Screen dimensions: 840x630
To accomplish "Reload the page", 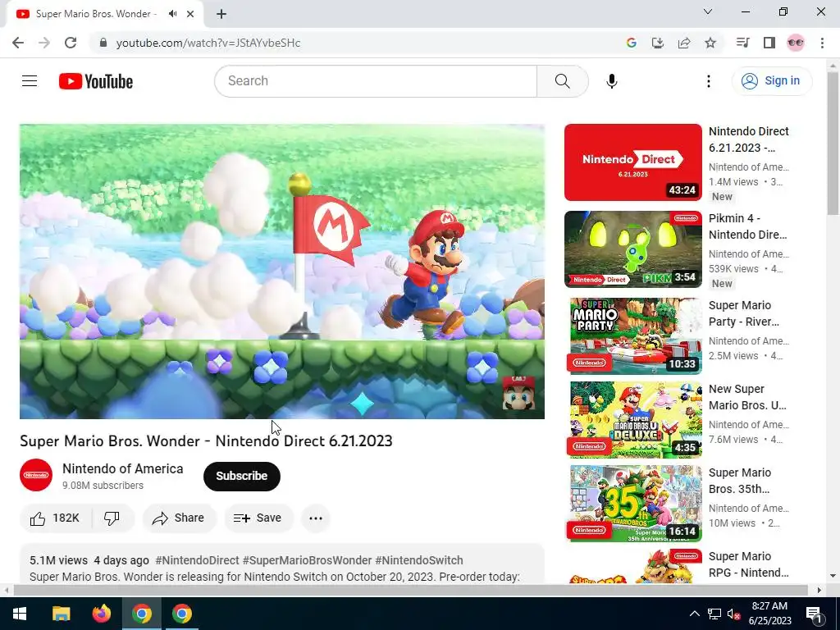I will pos(71,43).
